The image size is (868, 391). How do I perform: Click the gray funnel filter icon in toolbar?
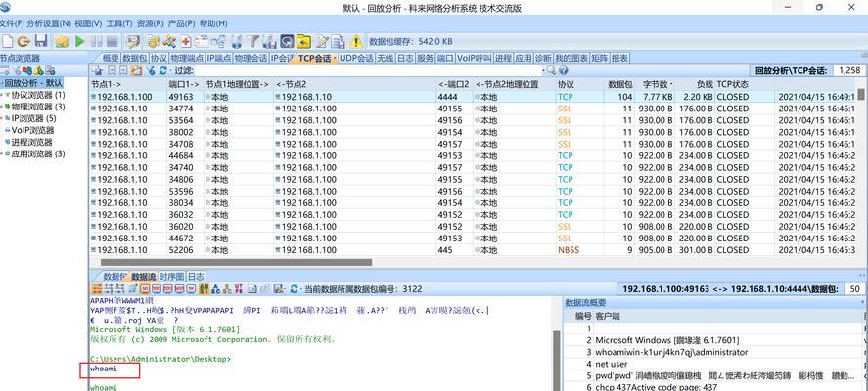click(x=253, y=41)
